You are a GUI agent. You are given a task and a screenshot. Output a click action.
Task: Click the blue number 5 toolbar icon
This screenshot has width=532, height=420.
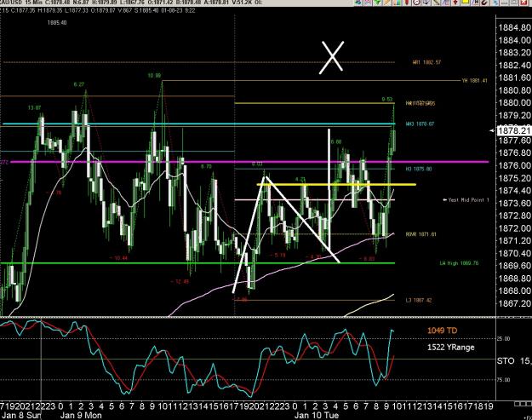(495, 3)
